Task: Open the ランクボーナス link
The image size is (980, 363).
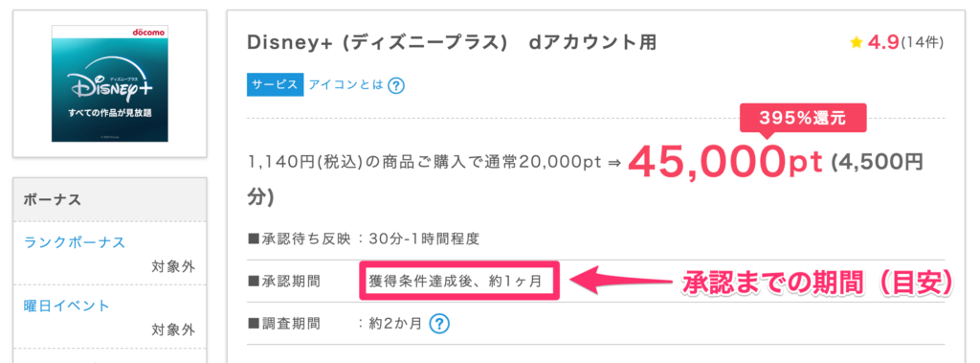Action: coord(75,242)
